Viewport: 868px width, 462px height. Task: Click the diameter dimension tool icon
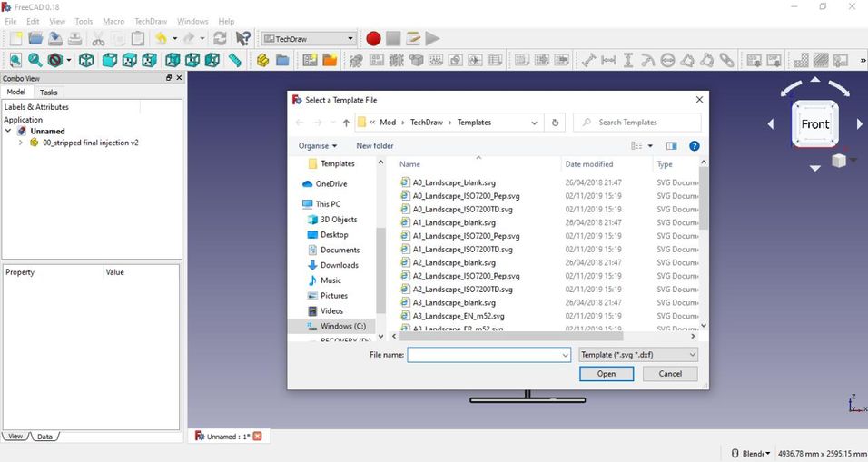tap(667, 60)
